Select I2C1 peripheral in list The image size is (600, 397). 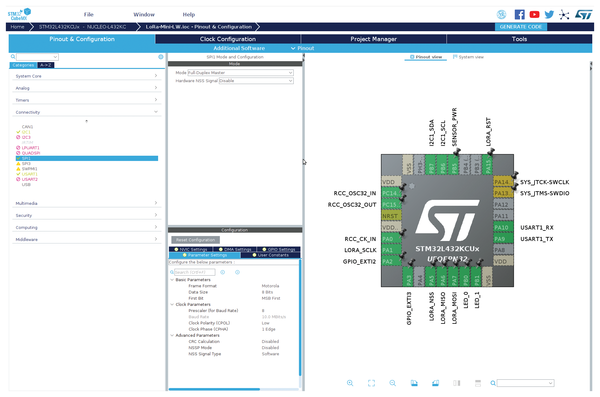tap(26, 132)
